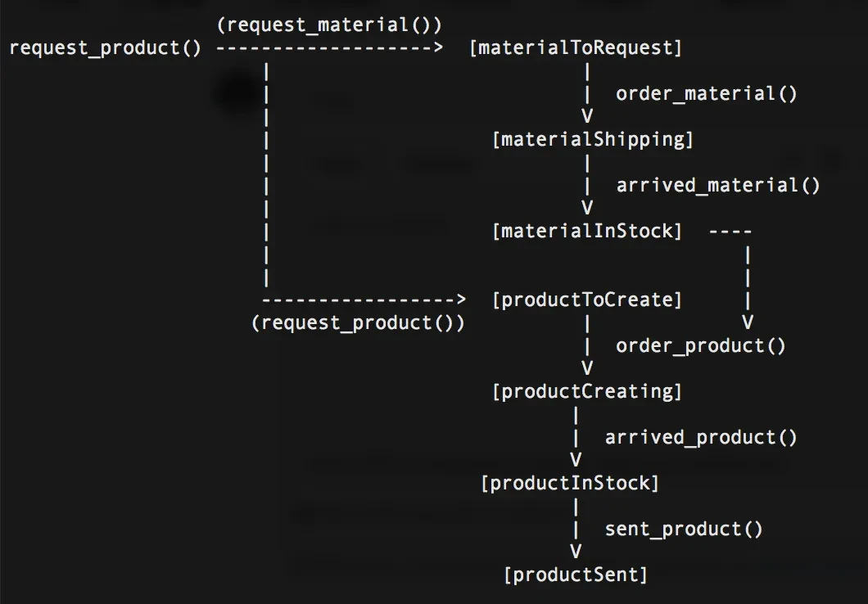Image resolution: width=868 pixels, height=604 pixels.
Task: Click the order_product() transition label
Action: (700, 345)
